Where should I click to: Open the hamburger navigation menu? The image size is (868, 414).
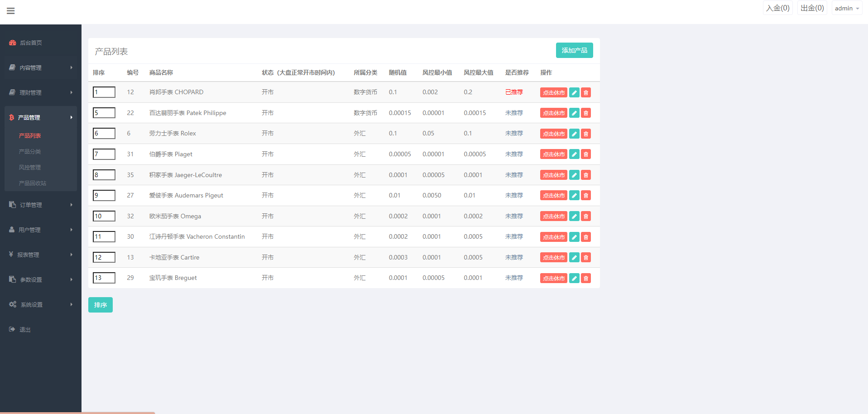point(10,10)
